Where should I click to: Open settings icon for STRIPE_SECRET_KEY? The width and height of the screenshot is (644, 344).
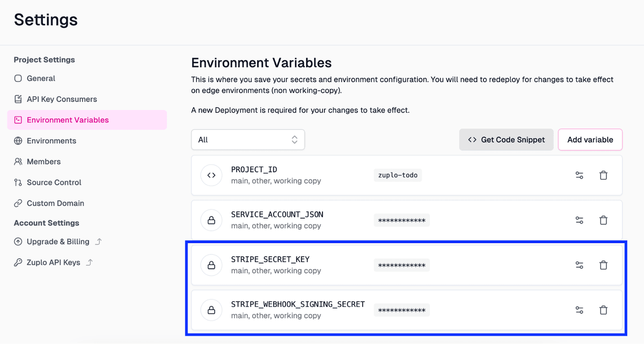tap(579, 265)
